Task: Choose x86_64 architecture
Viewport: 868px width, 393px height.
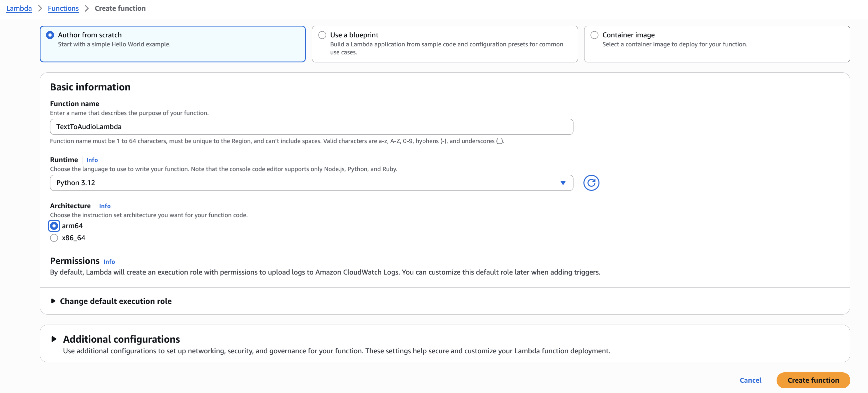Action: coord(54,238)
